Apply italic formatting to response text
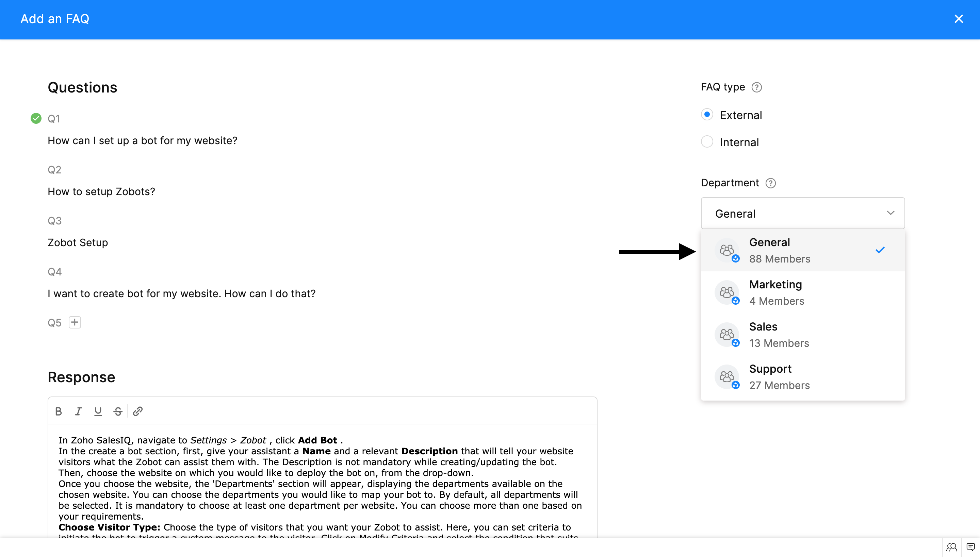Screen dimensions: 980x557 click(78, 411)
